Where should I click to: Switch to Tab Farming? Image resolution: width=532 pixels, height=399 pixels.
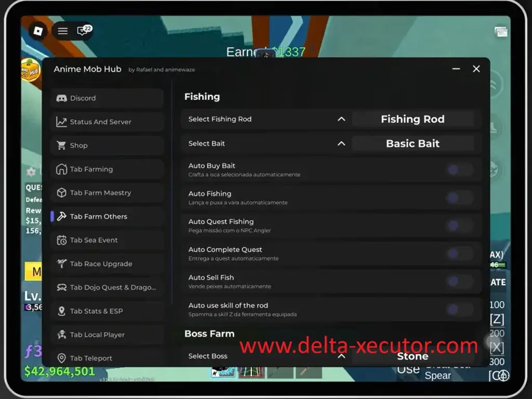point(107,169)
